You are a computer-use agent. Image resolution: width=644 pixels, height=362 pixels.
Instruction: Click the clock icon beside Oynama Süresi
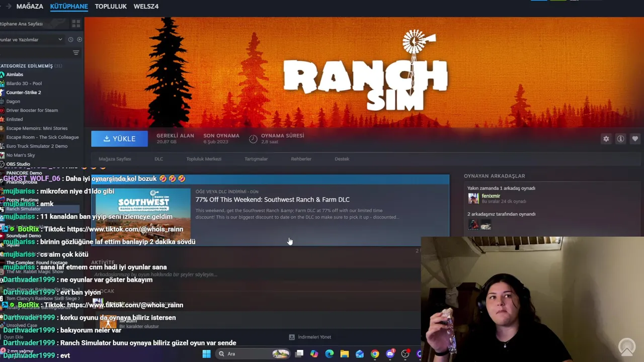click(253, 139)
